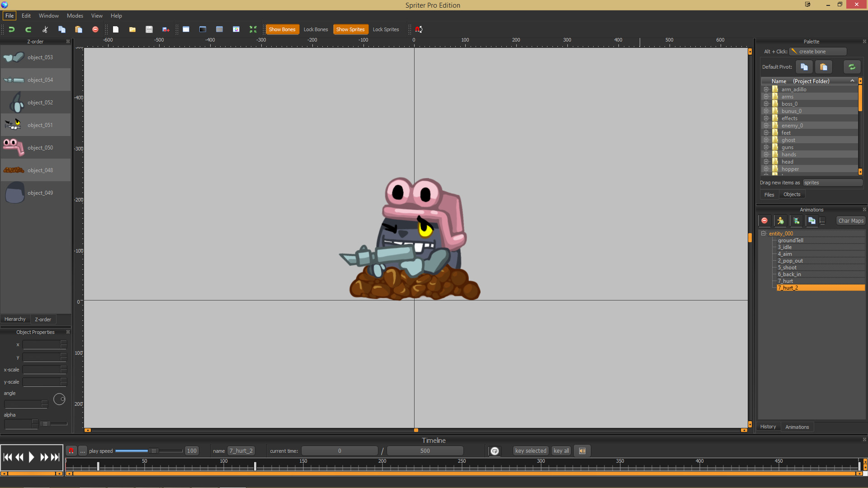The image size is (868, 488).
Task: Open a project with the folder icon
Action: (x=132, y=29)
